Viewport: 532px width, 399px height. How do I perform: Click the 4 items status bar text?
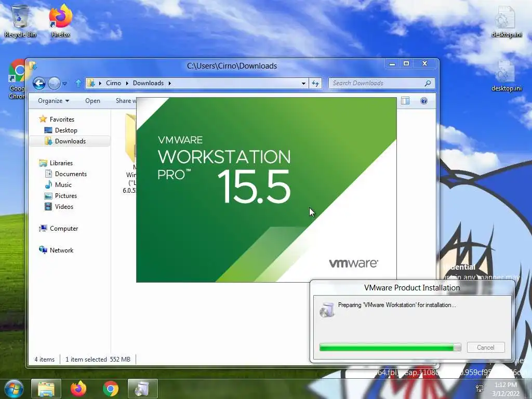(45, 360)
